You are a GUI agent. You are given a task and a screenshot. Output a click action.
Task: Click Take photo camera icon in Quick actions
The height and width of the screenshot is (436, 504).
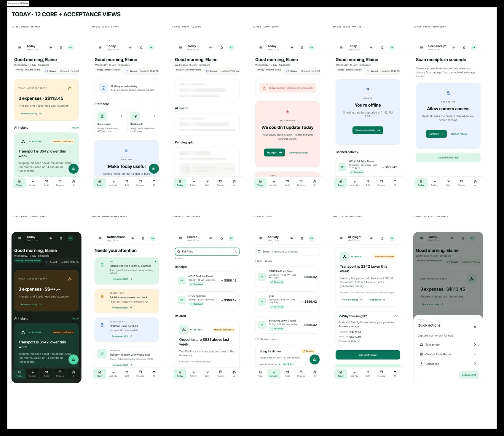click(x=422, y=345)
